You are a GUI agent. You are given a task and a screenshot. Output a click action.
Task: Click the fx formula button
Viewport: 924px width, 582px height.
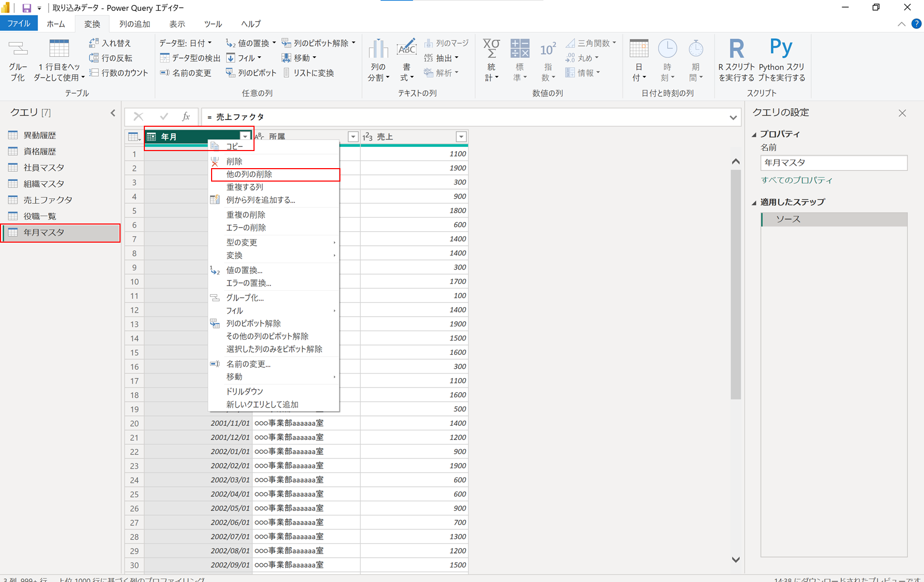tap(186, 117)
